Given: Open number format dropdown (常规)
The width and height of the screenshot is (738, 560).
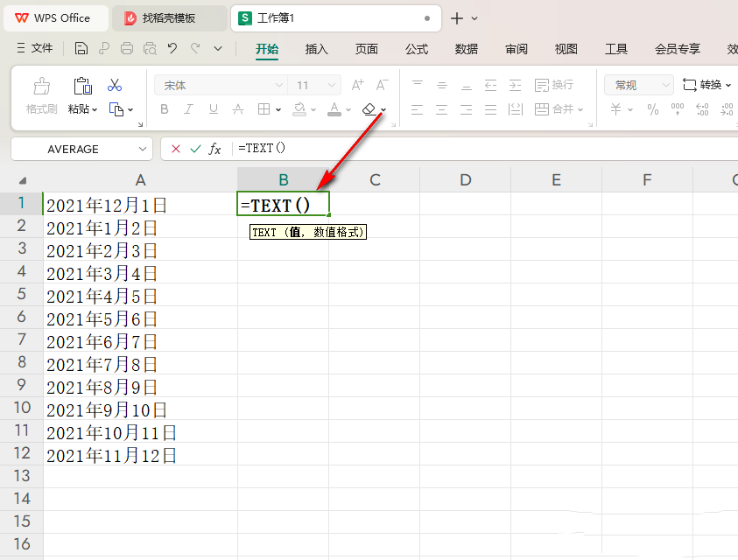Looking at the screenshot, I should [665, 85].
